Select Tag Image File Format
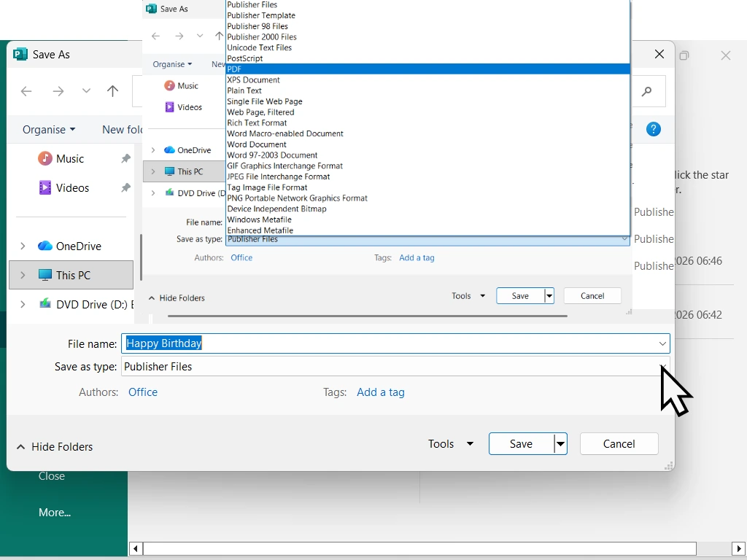This screenshot has height=560, width=747. [427, 187]
